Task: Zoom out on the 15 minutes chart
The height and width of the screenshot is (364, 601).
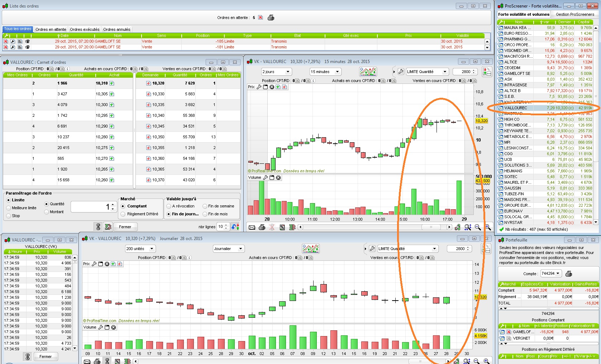Action: point(478,227)
